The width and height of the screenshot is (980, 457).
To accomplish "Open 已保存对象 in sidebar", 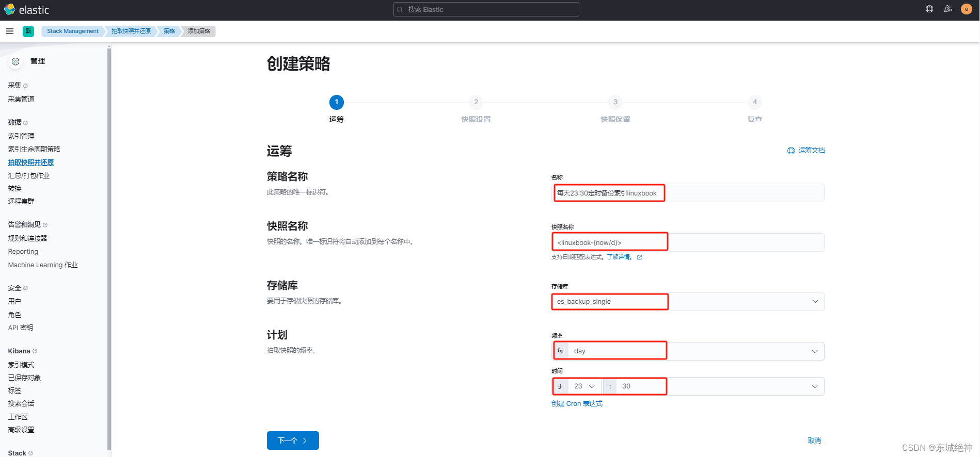I will click(24, 378).
